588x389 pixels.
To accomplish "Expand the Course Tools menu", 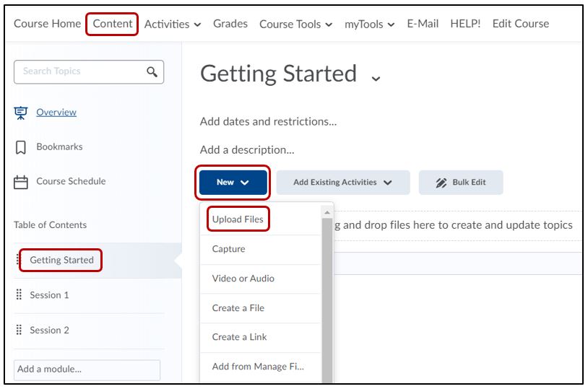I will pyautogui.click(x=295, y=25).
